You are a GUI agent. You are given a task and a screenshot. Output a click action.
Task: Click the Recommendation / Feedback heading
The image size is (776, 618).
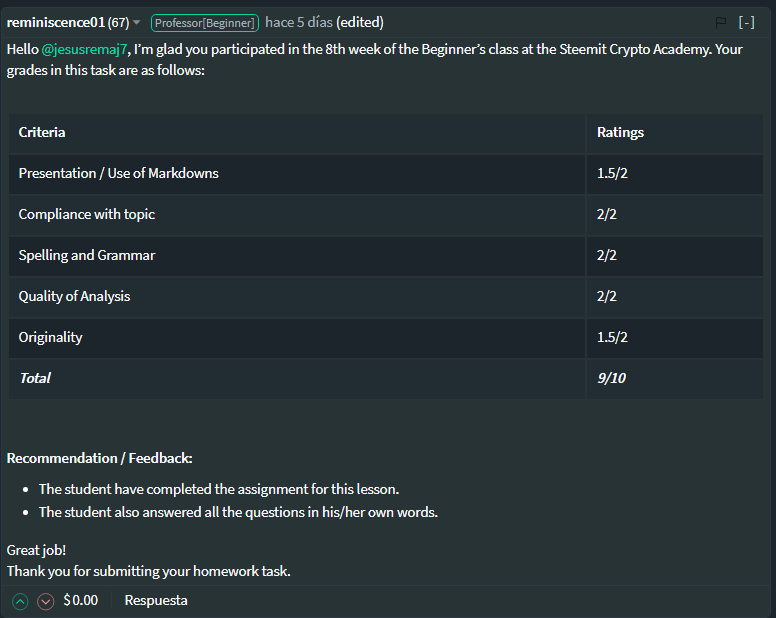coord(99,458)
